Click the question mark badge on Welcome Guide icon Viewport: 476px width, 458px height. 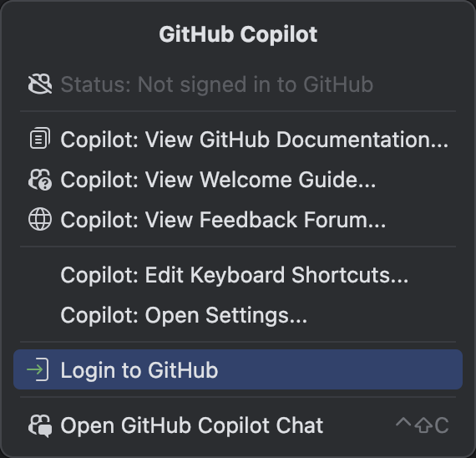pyautogui.click(x=46, y=184)
